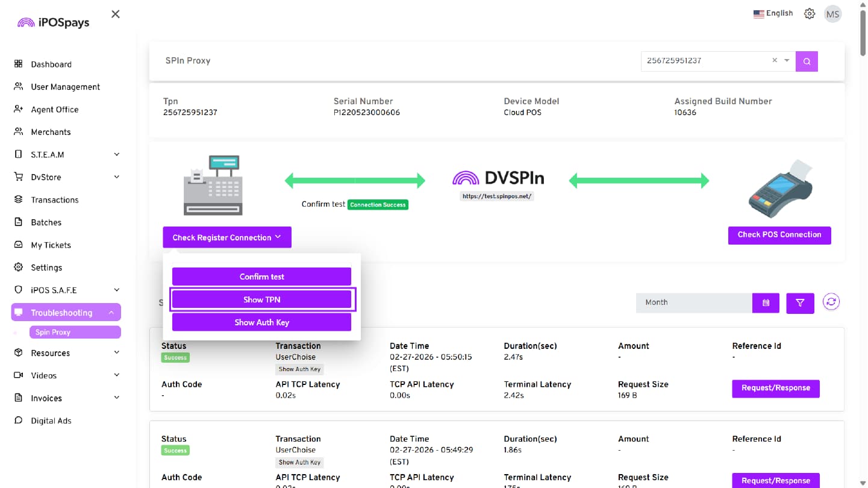Clear the TPN search field with x
This screenshot has width=868, height=488.
tap(775, 60)
